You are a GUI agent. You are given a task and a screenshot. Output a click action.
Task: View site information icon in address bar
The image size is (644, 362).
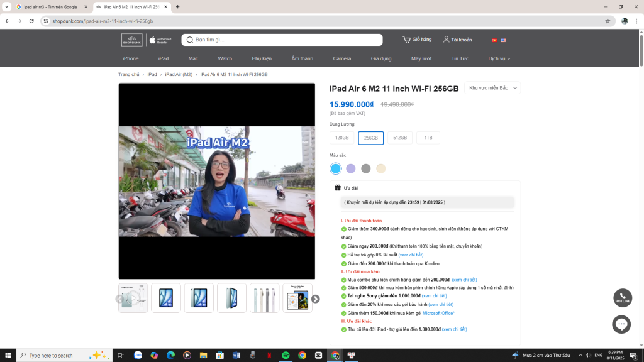tap(46, 21)
